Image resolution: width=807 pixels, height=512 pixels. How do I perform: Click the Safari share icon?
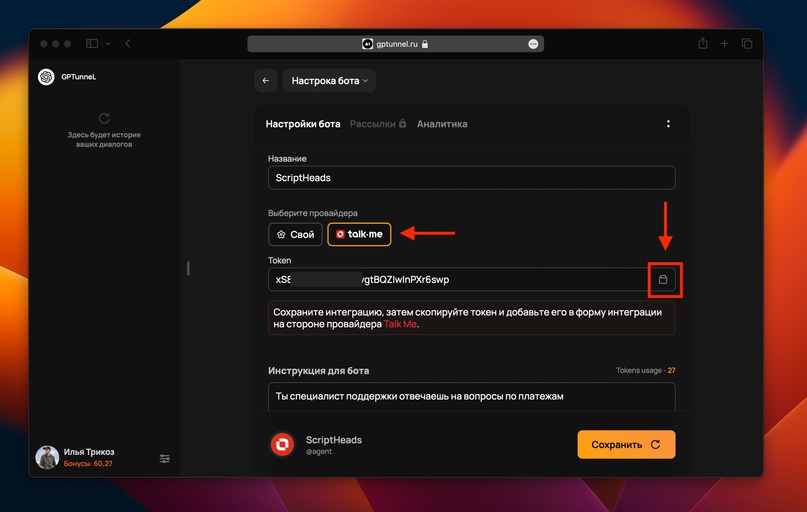[703, 44]
